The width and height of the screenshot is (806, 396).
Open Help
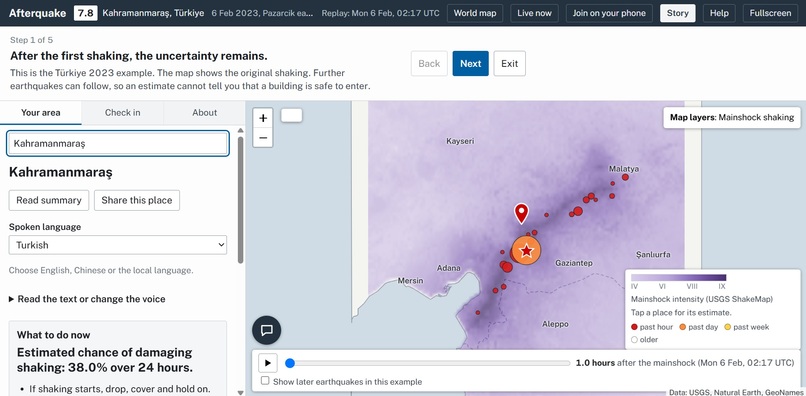719,13
